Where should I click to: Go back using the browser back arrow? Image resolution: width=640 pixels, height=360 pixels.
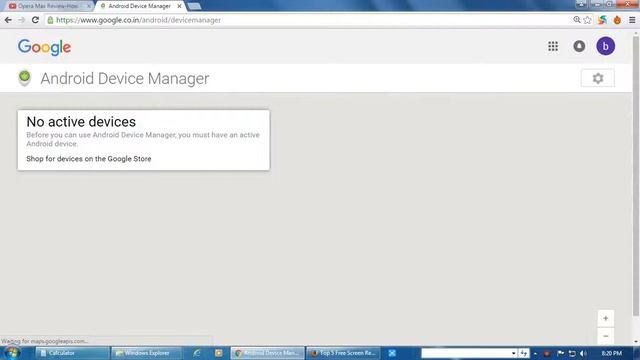click(8, 20)
